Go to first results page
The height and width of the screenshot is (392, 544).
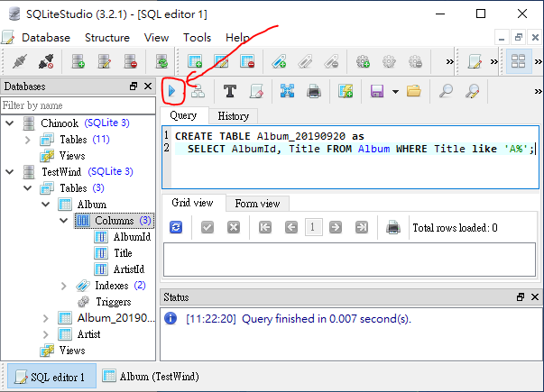tap(265, 228)
